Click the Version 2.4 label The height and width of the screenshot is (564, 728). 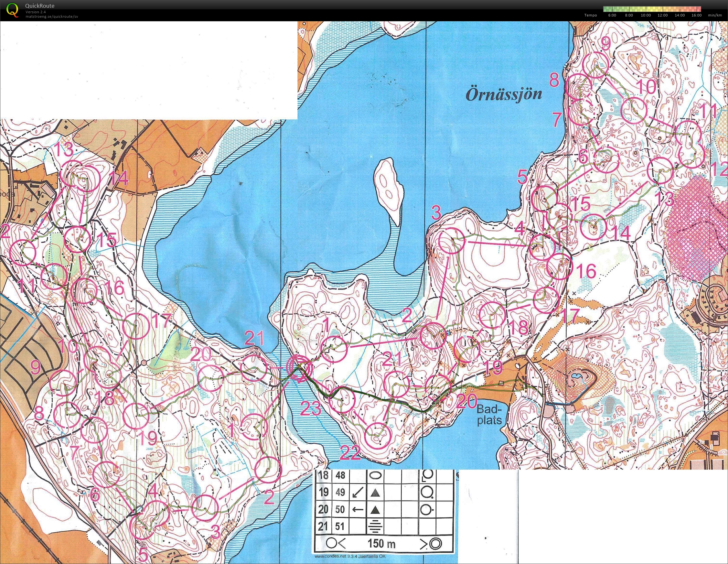(36, 12)
